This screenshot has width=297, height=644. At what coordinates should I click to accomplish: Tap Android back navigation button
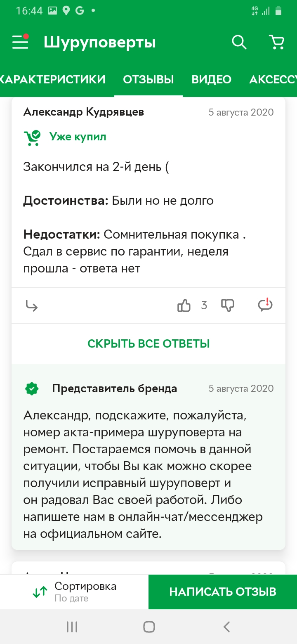(226, 627)
